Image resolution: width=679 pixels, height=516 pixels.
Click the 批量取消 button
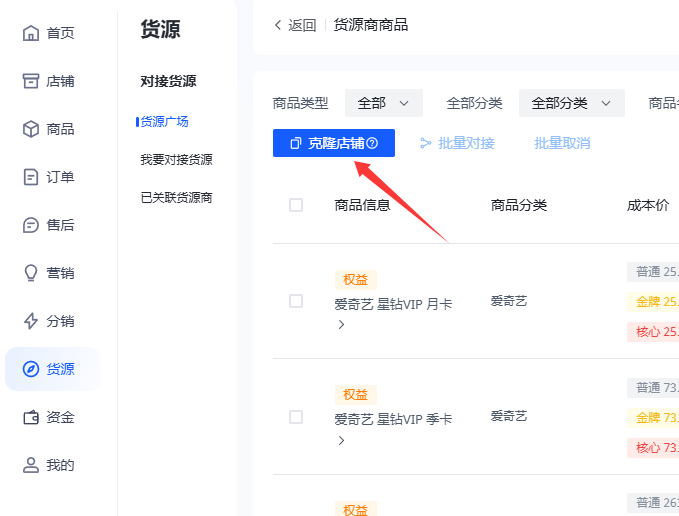coord(562,143)
